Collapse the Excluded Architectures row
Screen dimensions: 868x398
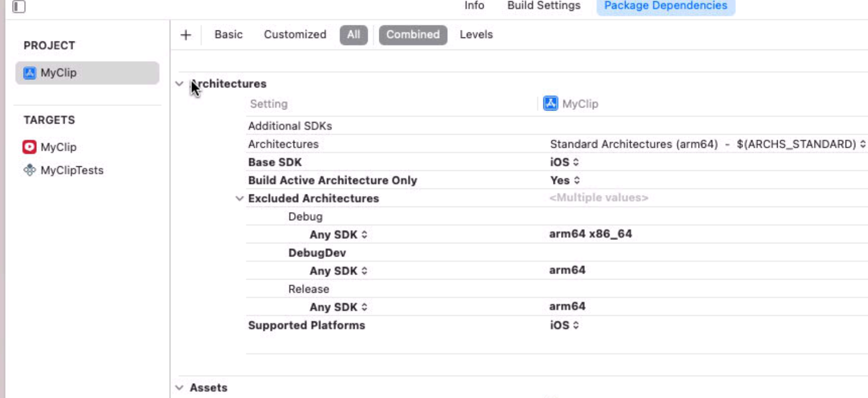point(239,198)
